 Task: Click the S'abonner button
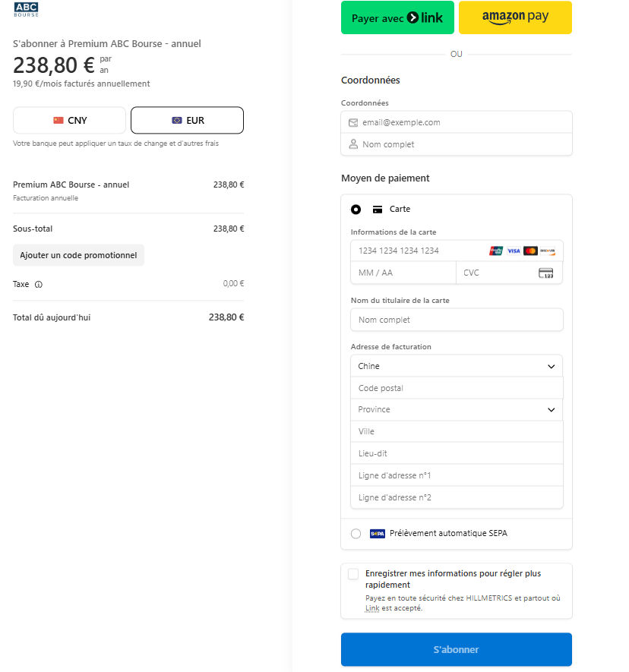click(x=457, y=649)
